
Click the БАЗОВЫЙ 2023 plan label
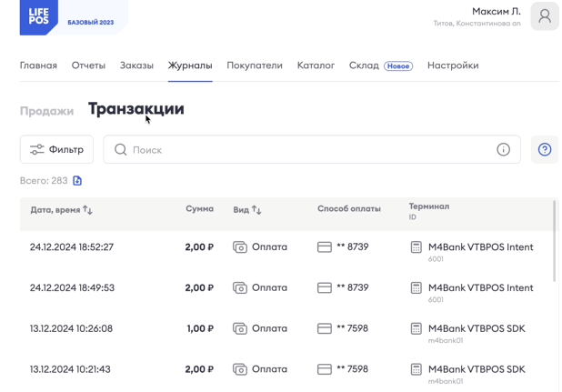(x=91, y=22)
